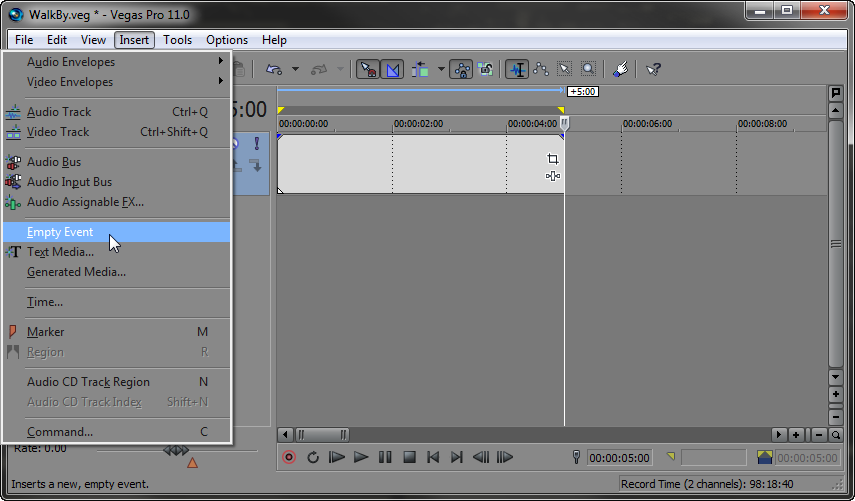Click the Event FX icon on clip
Image resolution: width=855 pixels, height=501 pixels.
552,176
